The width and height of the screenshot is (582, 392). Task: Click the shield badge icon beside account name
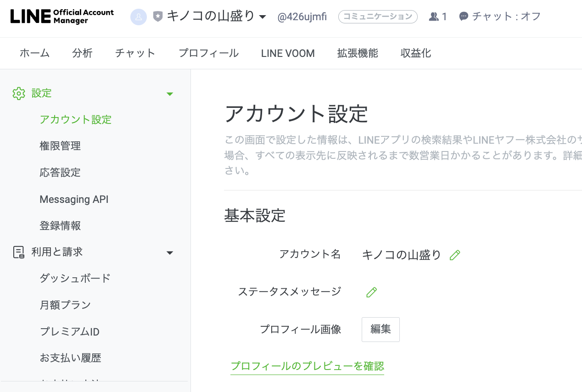point(158,17)
